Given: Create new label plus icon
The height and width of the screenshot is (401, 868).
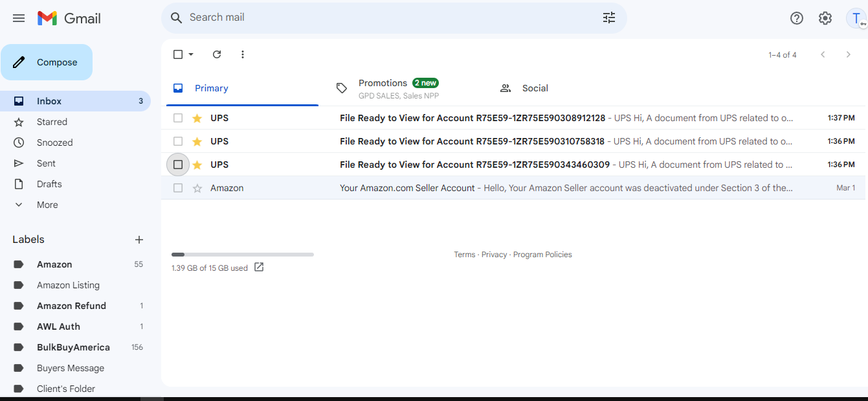Looking at the screenshot, I should pos(139,240).
